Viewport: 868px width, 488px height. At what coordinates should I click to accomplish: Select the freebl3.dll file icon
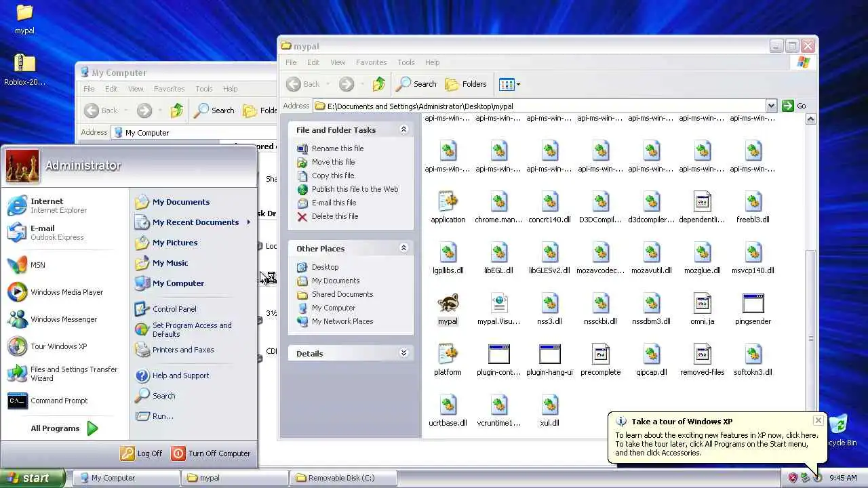click(x=753, y=201)
